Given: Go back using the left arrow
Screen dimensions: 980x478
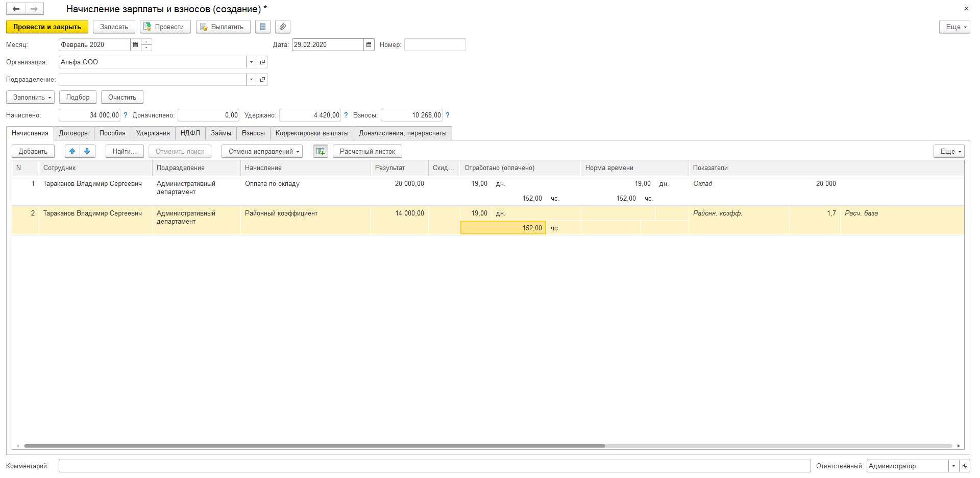Looking at the screenshot, I should point(16,9).
